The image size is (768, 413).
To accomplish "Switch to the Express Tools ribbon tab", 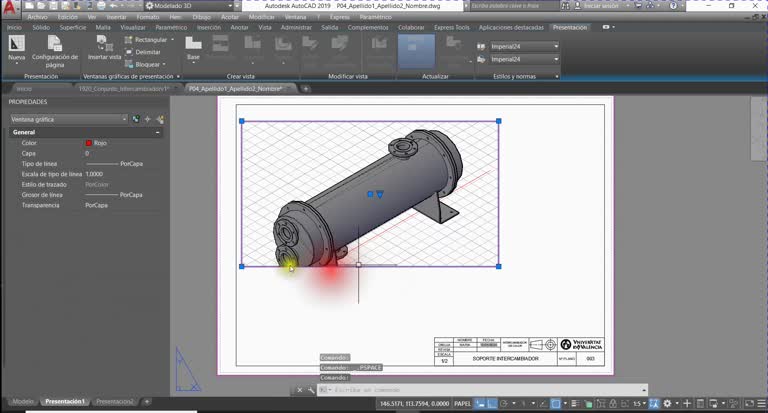I will coord(452,27).
